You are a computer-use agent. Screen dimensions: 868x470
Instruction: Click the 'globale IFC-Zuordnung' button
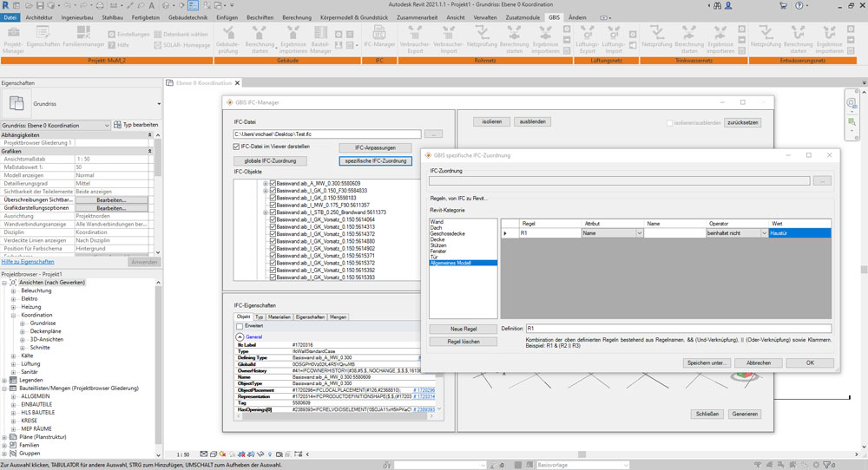click(270, 161)
